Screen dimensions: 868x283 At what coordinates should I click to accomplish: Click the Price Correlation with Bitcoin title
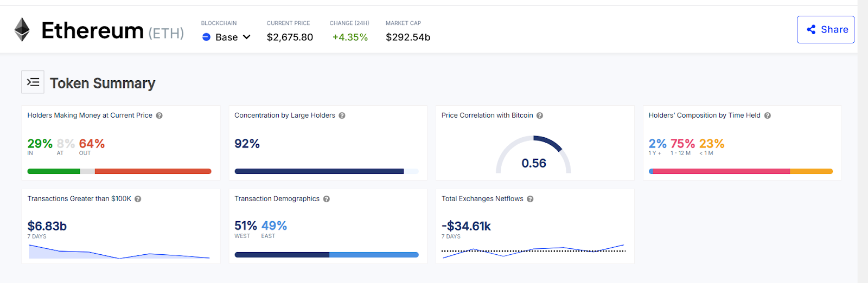[487, 115]
